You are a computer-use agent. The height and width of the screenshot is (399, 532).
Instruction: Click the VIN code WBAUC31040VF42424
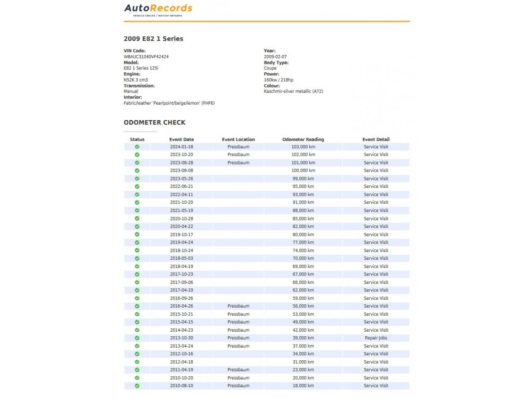point(146,57)
